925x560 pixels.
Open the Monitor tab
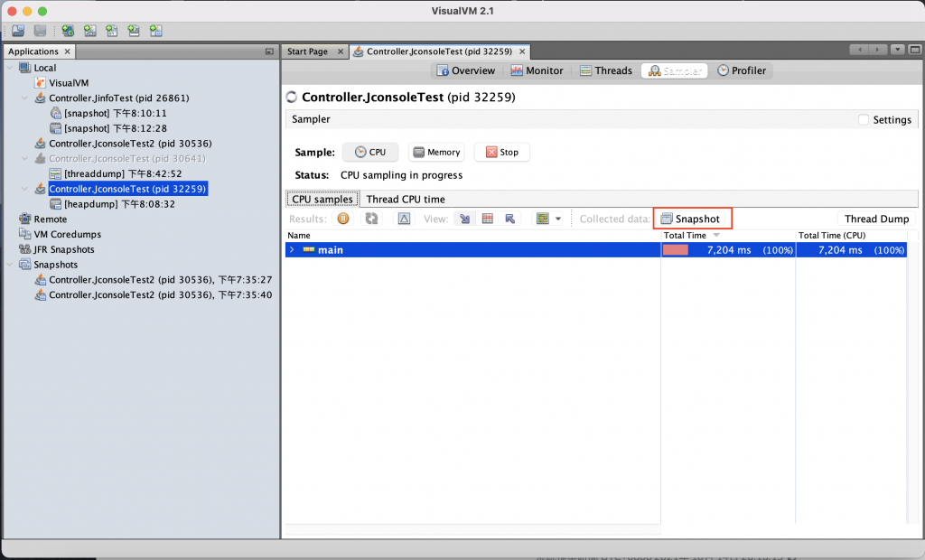click(x=537, y=70)
